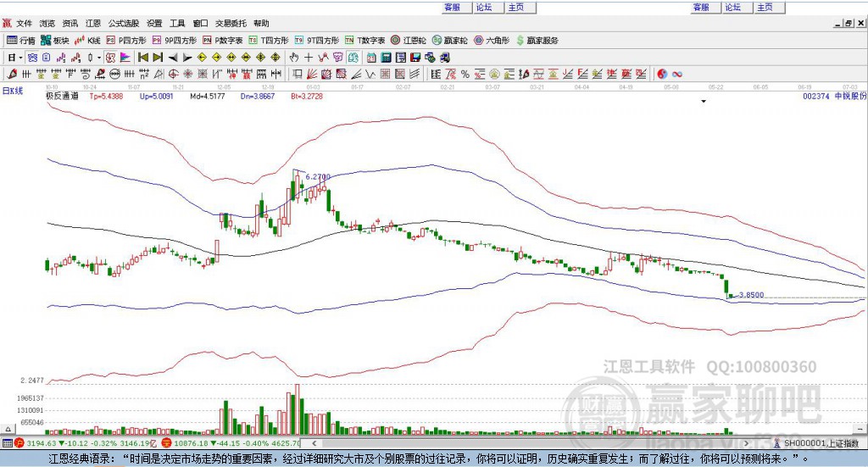Screen dimensions: 868x467
Task: Open the 六角形 hexagon tool
Action: click(492, 41)
